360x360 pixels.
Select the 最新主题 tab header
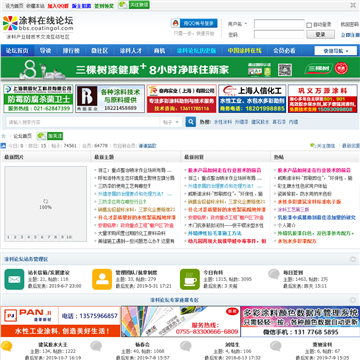(x=104, y=157)
